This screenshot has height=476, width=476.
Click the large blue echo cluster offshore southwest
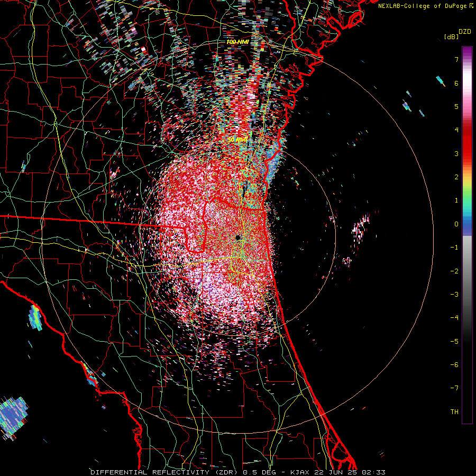click(13, 417)
